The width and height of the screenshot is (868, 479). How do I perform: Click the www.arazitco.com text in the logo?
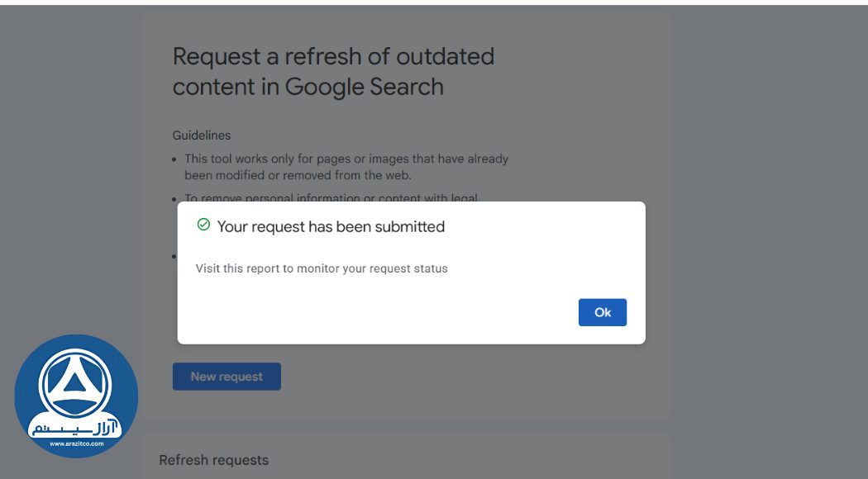[x=76, y=443]
